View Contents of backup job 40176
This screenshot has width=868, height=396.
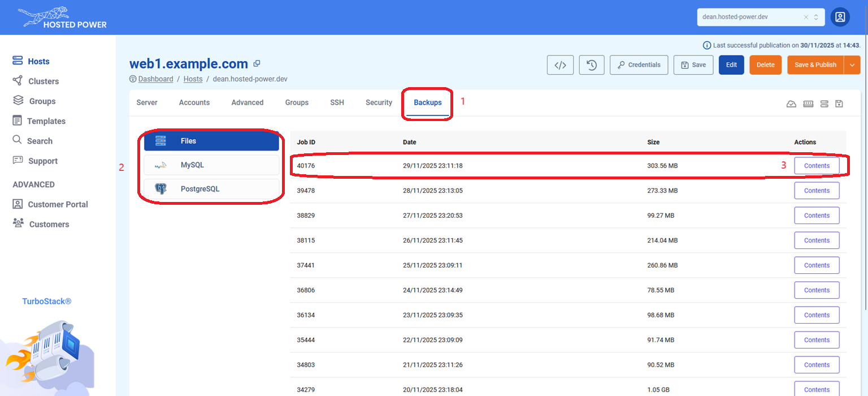point(817,166)
